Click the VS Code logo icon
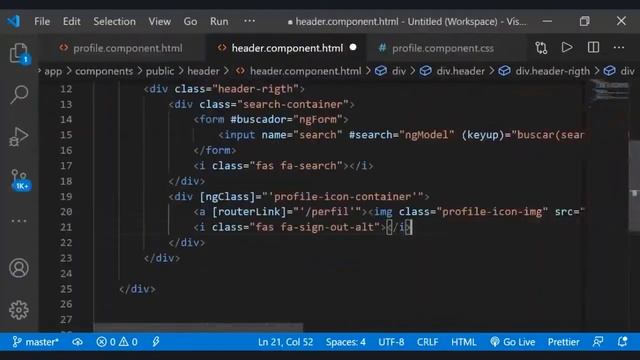This screenshot has height=360, width=640. pos(13,21)
